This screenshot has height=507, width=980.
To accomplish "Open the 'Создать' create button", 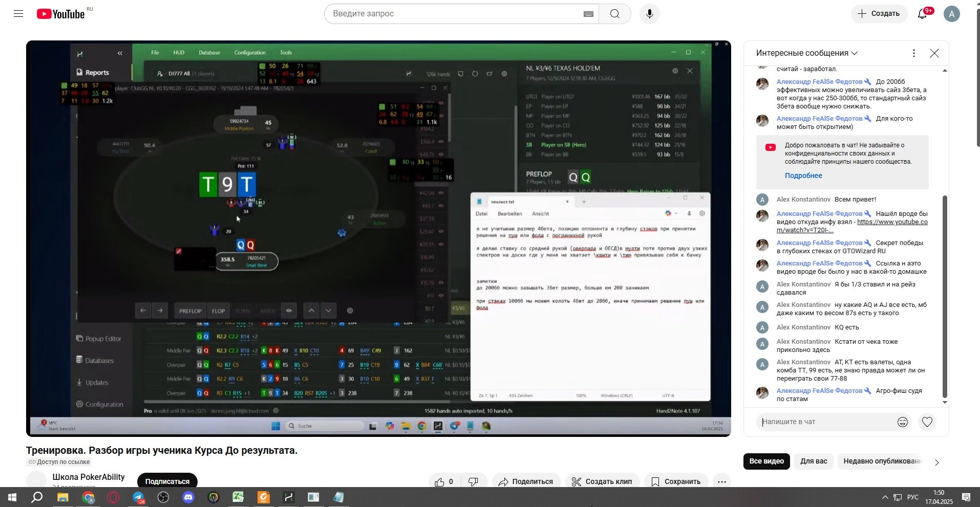I will (x=879, y=14).
